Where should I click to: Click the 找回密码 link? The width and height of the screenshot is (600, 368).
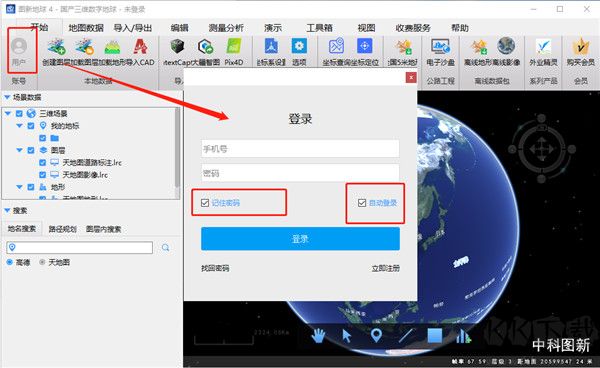point(215,268)
